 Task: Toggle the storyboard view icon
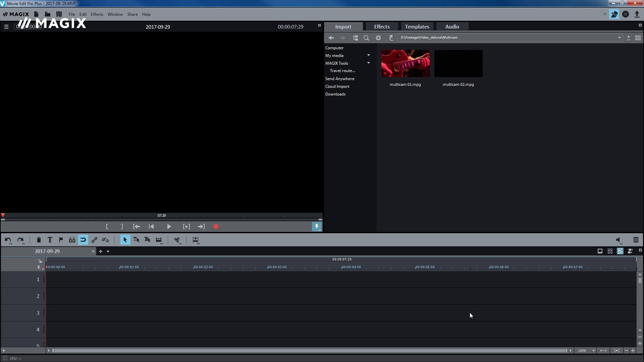599,251
